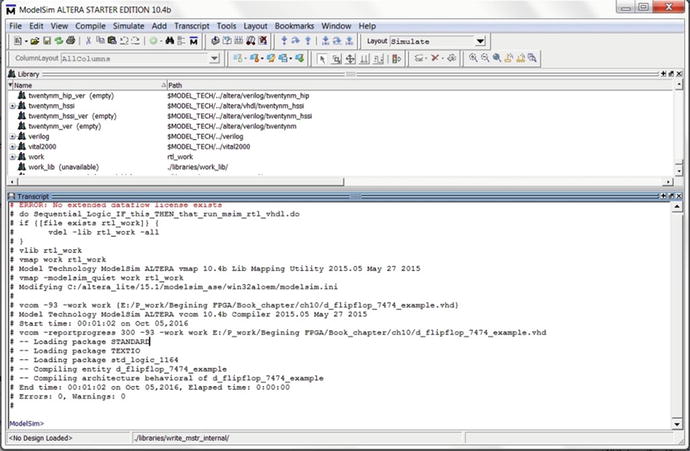Viewport: 690px width, 451px height.
Task: Click the New file toolbar icon
Action: click(x=18, y=41)
